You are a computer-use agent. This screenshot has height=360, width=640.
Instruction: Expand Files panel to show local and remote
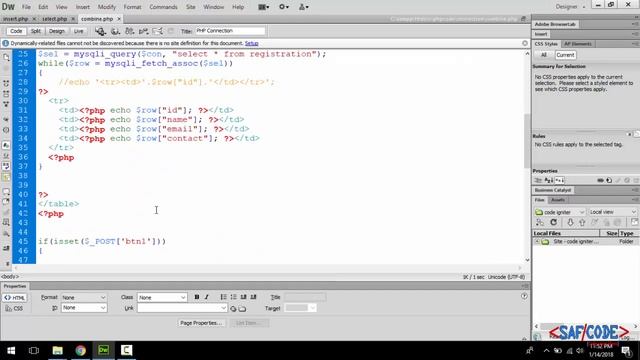point(634,222)
